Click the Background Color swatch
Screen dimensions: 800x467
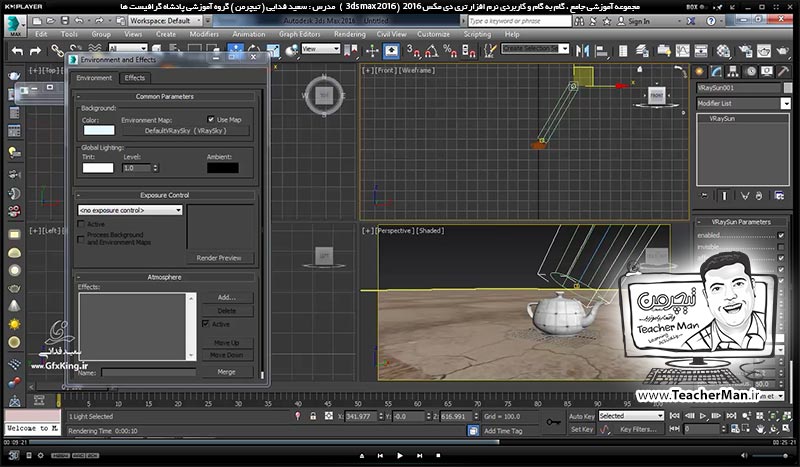[x=99, y=130]
